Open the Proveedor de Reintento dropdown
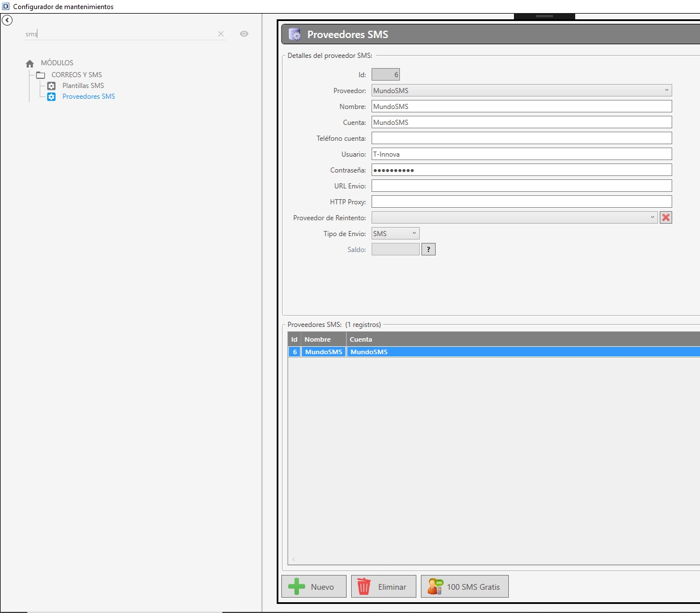 pos(652,217)
